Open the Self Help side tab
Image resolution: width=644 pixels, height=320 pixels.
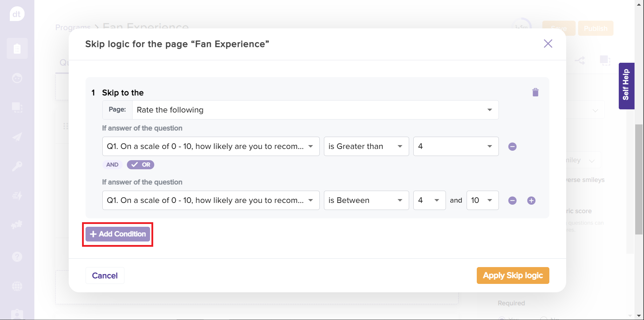tap(626, 86)
